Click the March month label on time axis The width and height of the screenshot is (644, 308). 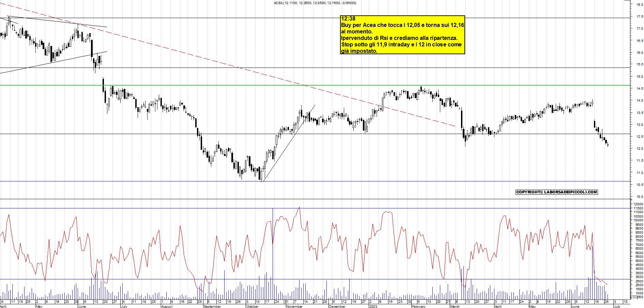[x=455, y=306]
